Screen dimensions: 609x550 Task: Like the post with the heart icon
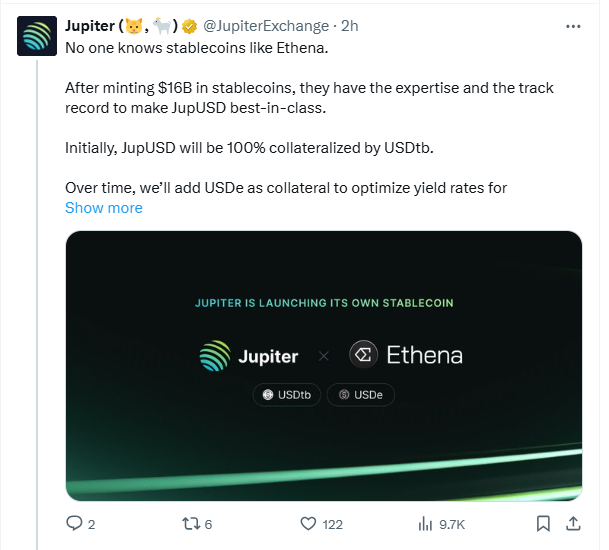308,523
